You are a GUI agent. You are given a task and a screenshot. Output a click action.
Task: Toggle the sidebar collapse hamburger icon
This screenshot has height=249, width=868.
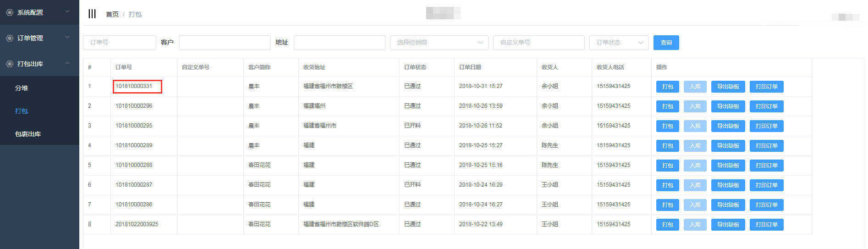[92, 14]
